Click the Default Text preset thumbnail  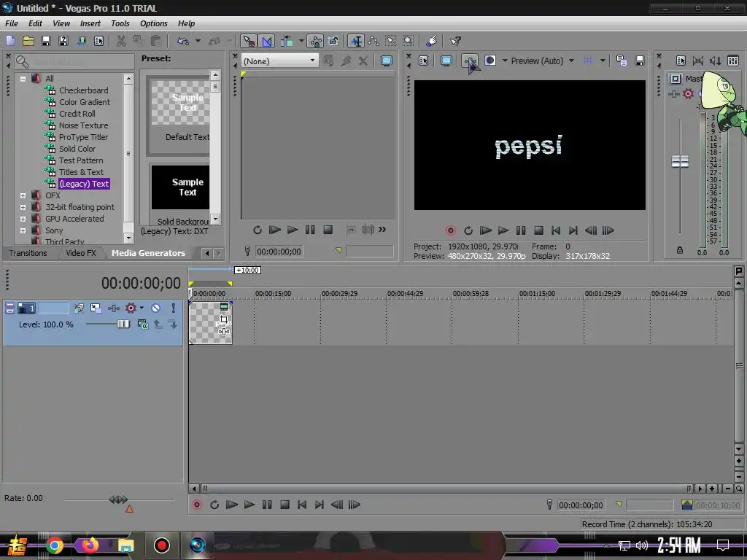180,102
